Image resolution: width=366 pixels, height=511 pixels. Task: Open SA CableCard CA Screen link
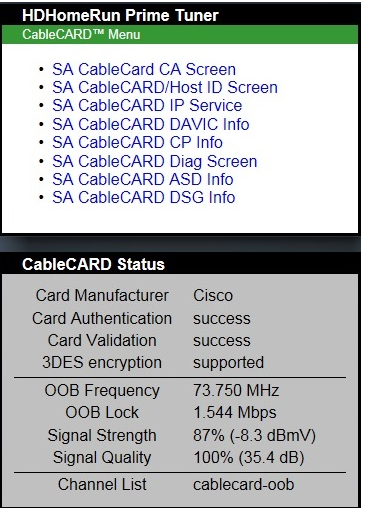[144, 70]
